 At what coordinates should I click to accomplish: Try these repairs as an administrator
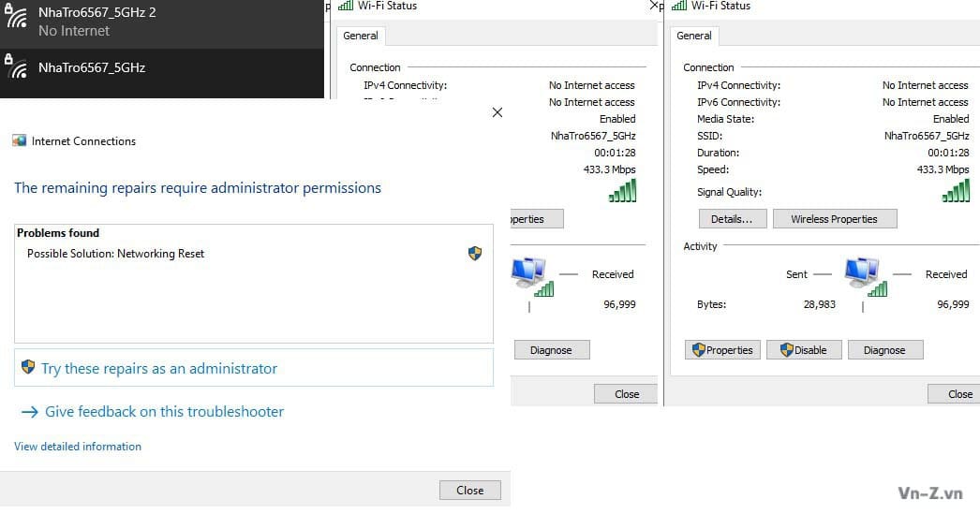(x=159, y=369)
